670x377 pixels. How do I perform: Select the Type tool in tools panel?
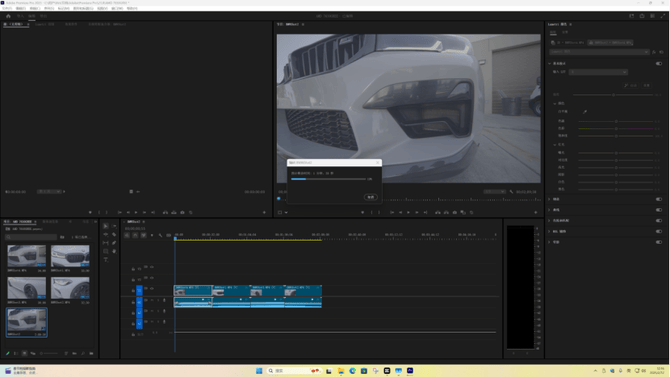[106, 260]
